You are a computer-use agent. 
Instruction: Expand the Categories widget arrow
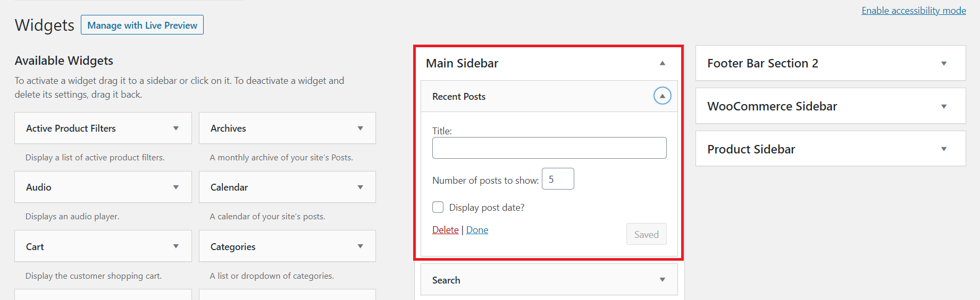pyautogui.click(x=361, y=246)
